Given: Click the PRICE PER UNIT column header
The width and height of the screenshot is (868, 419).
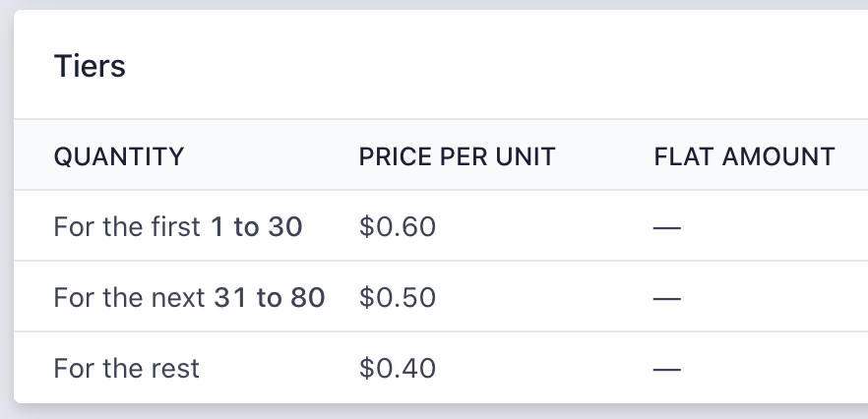Looking at the screenshot, I should pos(457,155).
